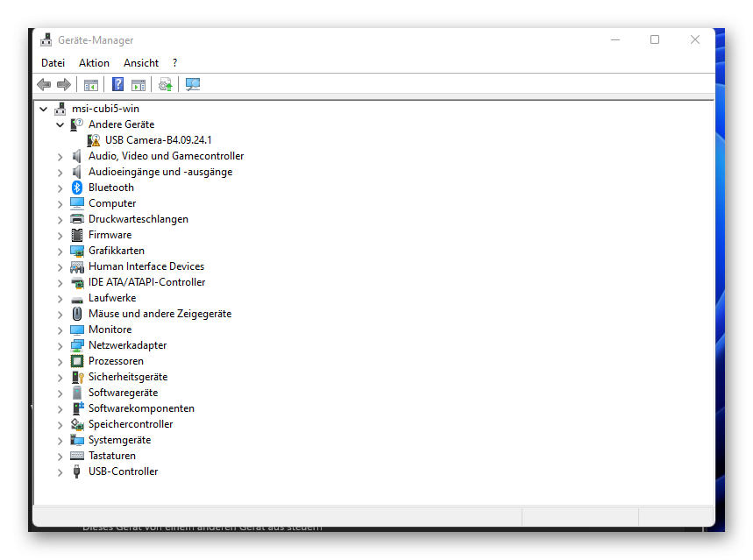Screen dimensions: 753x560
Task: Expand the Softwaregeräte category
Action: click(x=60, y=393)
